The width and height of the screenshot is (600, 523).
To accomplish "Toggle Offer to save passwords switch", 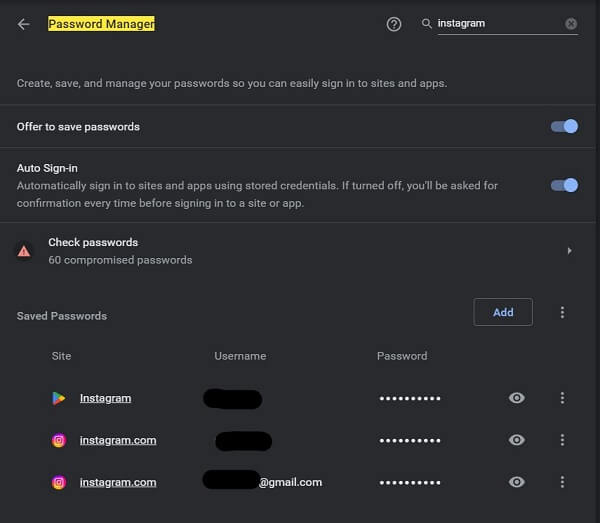I will tap(564, 126).
